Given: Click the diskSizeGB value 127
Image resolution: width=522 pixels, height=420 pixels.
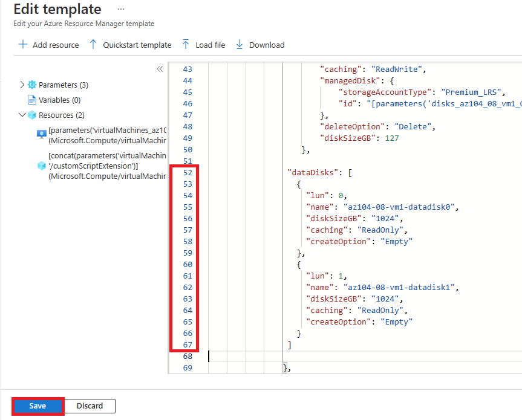Looking at the screenshot, I should 392,138.
